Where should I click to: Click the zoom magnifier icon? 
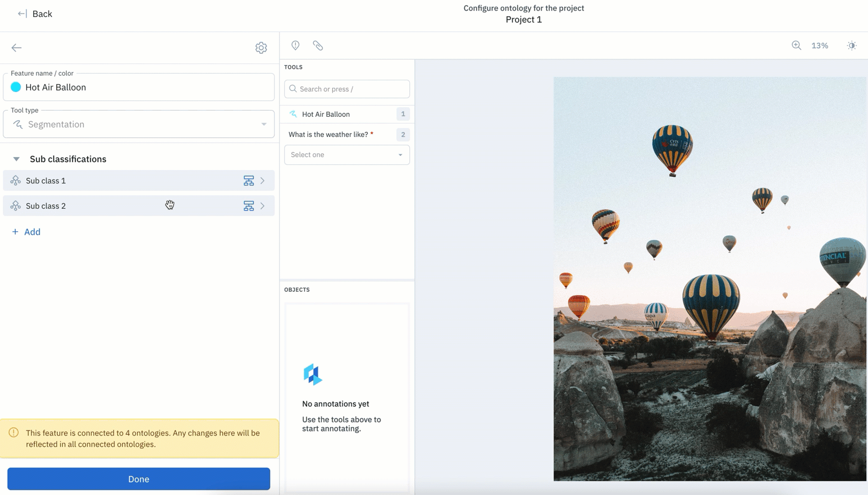click(796, 45)
